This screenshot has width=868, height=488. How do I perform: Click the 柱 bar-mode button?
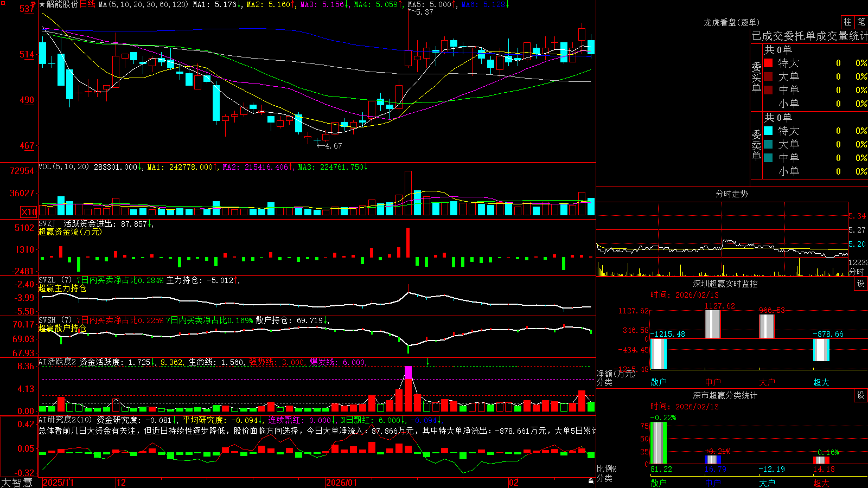tap(847, 22)
